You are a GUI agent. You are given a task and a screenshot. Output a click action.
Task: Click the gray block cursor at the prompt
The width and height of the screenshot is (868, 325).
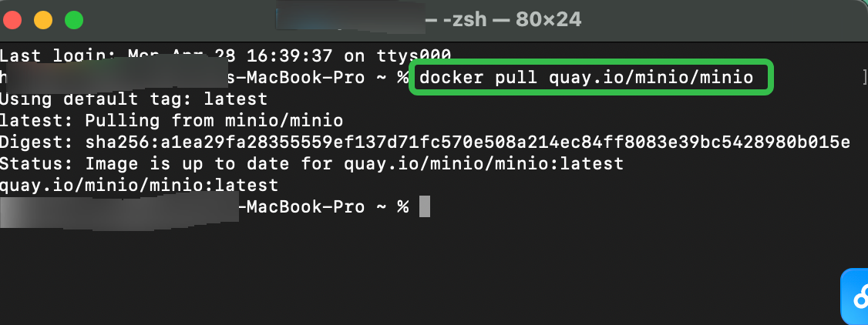425,206
